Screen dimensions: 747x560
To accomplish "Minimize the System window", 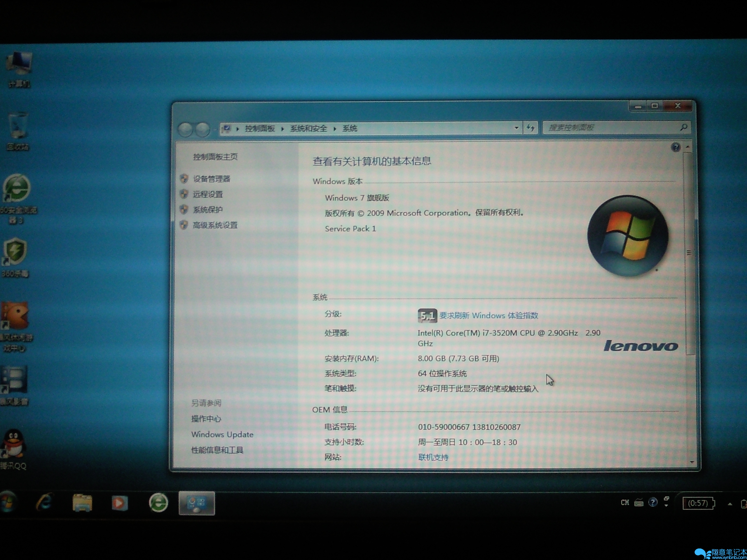I will (x=638, y=106).
